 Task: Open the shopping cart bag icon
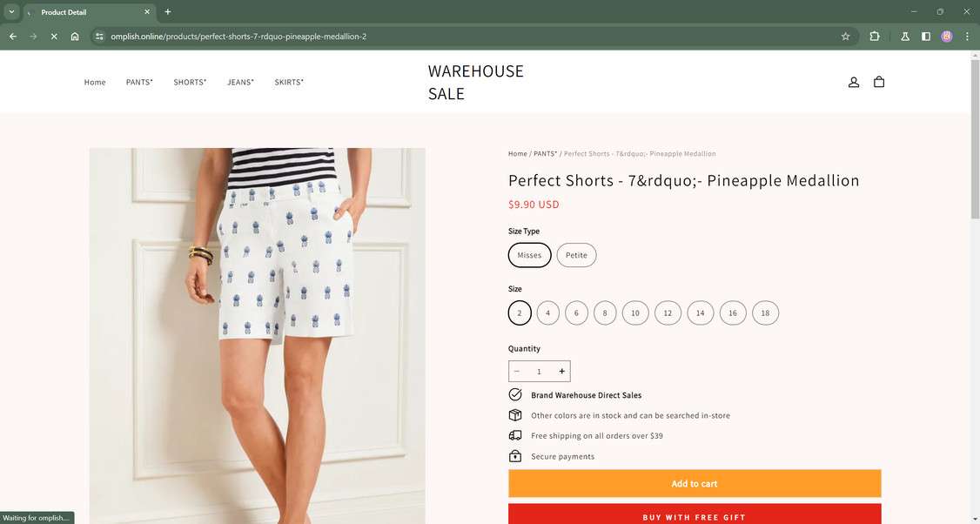coord(879,82)
